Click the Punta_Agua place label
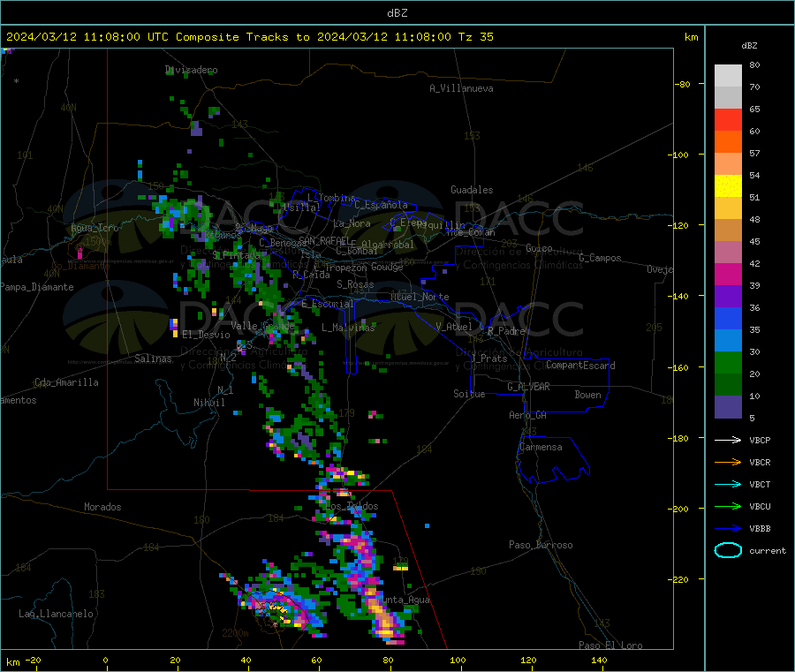Image resolution: width=795 pixels, height=672 pixels. (404, 600)
